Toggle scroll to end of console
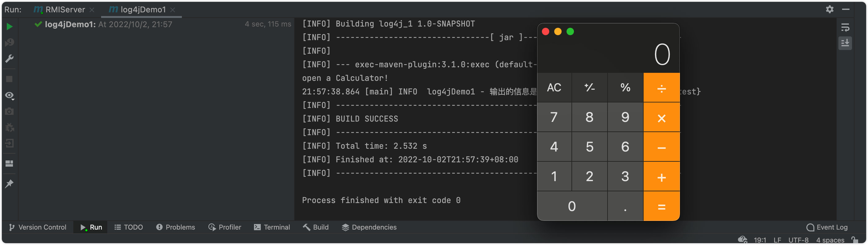The height and width of the screenshot is (245, 868). 845,43
